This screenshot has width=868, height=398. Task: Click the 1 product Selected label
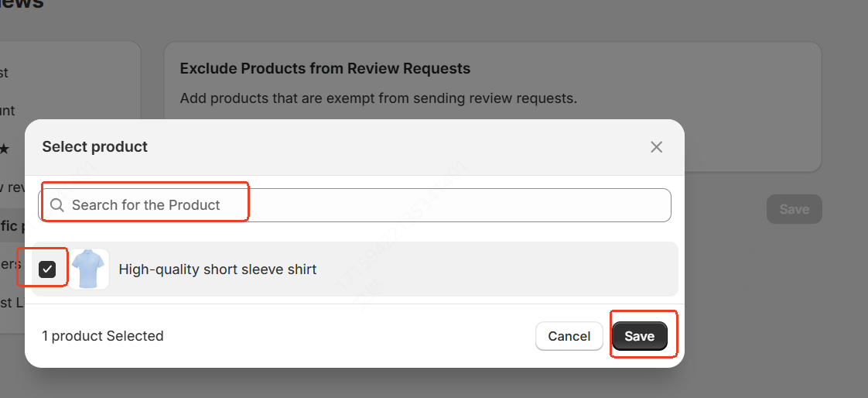click(103, 336)
